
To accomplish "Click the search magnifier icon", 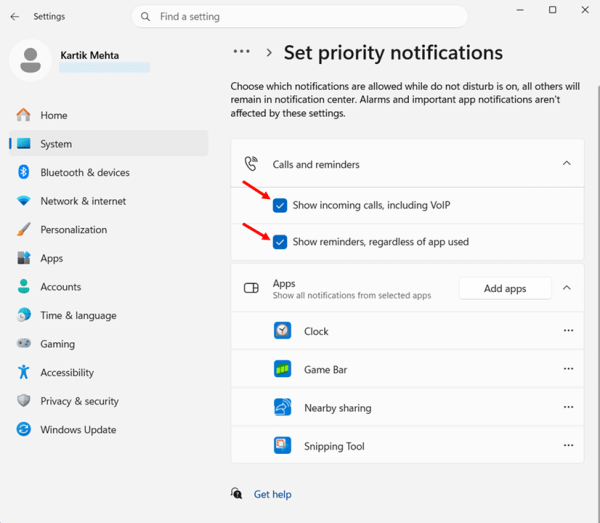I will pyautogui.click(x=145, y=17).
